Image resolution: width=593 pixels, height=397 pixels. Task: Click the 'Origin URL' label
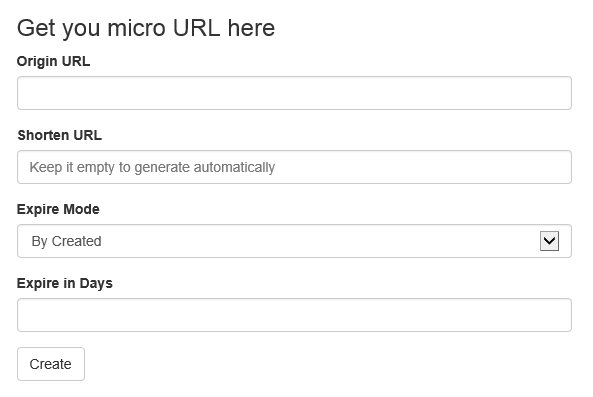(x=53, y=61)
